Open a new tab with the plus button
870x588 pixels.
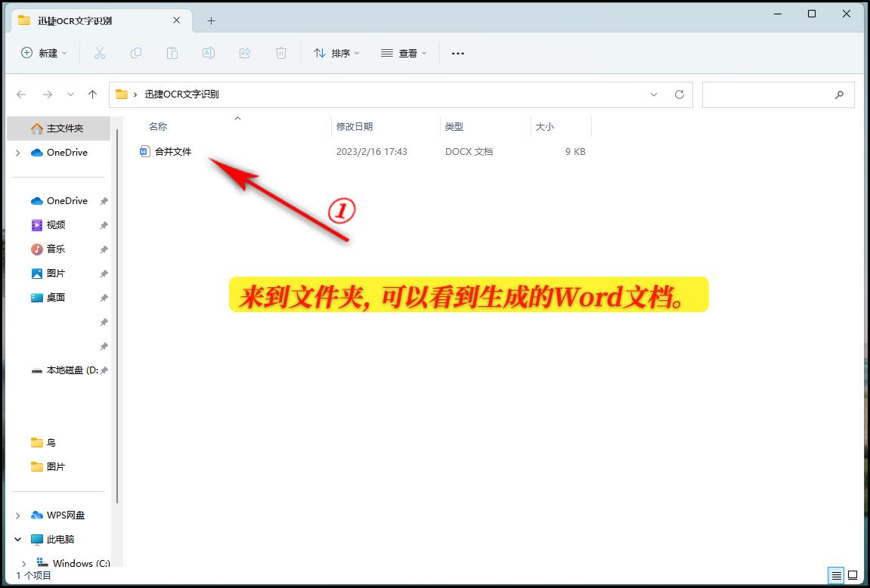coord(209,21)
